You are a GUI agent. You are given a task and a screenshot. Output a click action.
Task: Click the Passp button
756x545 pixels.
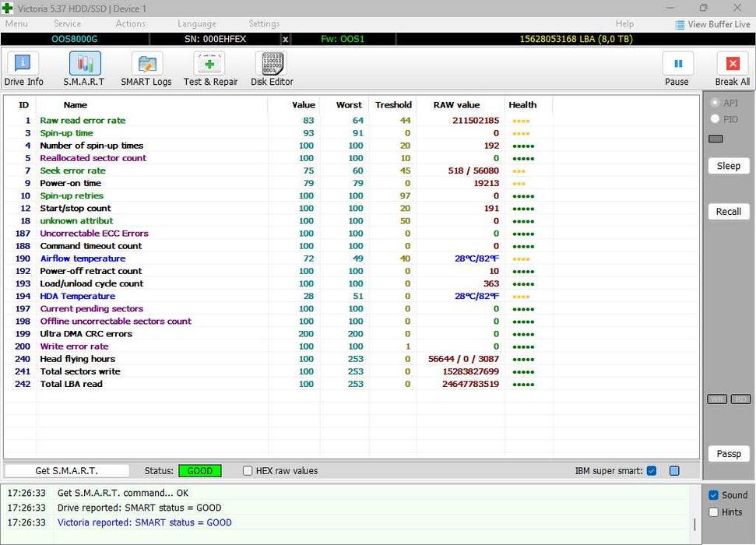(728, 454)
